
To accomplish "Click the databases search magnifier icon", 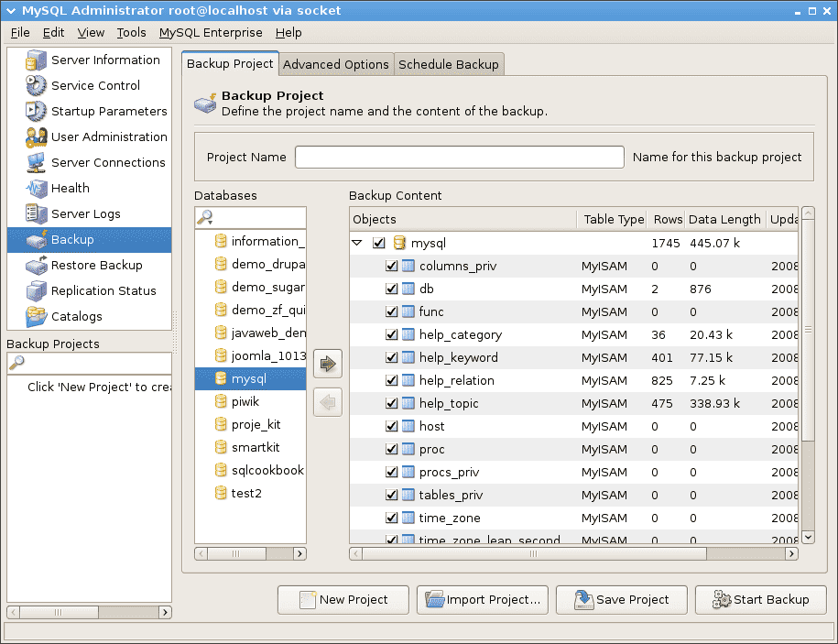I will (x=204, y=217).
